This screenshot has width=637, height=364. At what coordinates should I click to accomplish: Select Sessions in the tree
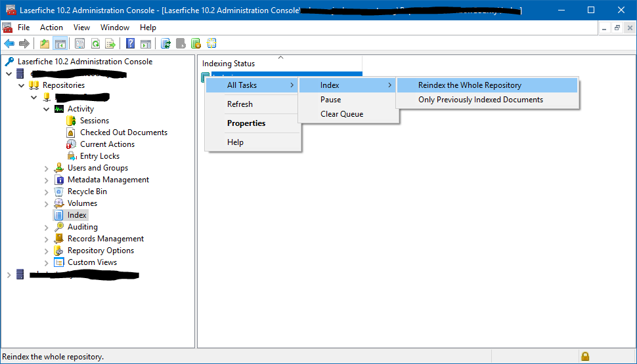click(x=95, y=121)
